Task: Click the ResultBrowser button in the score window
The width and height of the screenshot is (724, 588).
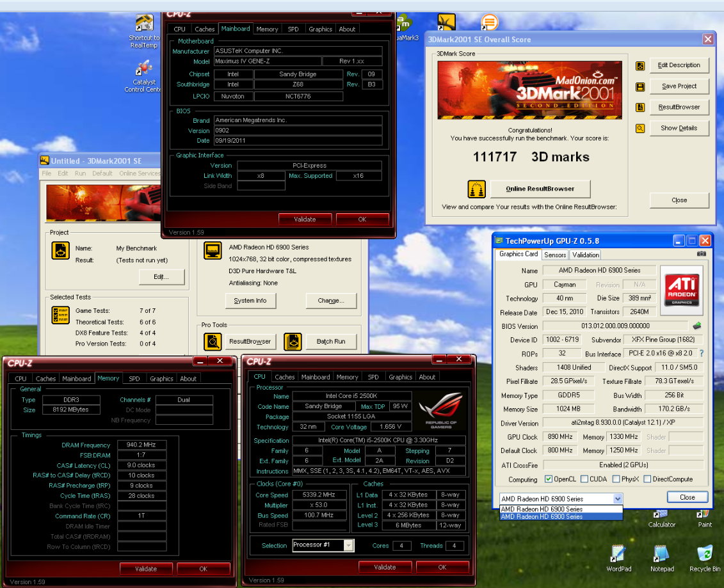Action: point(679,107)
